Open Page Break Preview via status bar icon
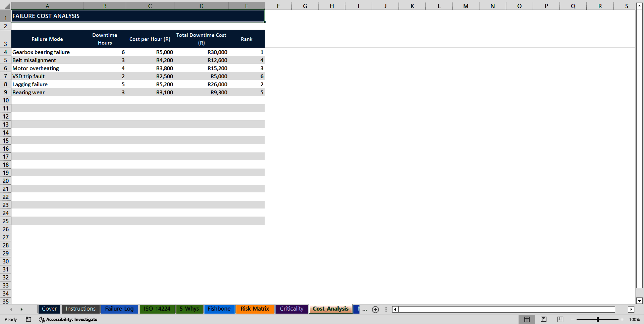The image size is (644, 324). coord(560,319)
